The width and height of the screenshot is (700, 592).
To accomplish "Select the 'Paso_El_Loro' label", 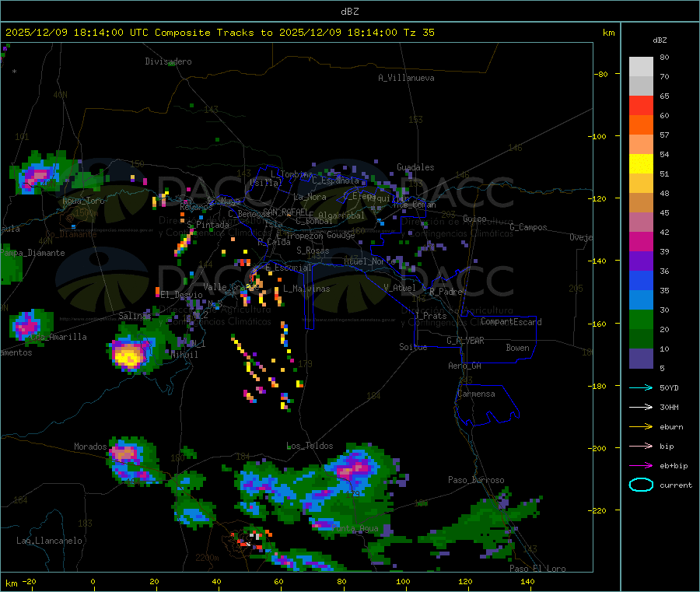I will [537, 569].
